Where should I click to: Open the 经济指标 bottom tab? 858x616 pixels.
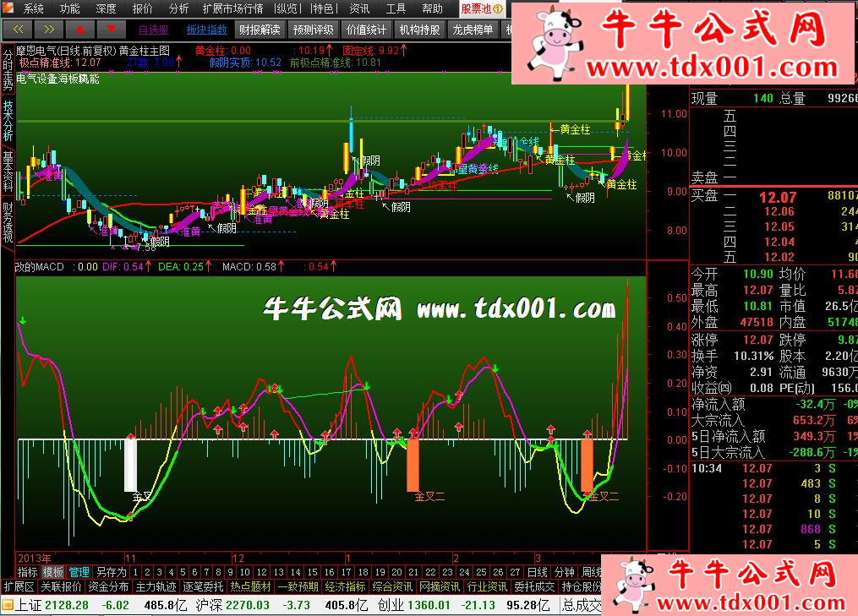[345, 586]
